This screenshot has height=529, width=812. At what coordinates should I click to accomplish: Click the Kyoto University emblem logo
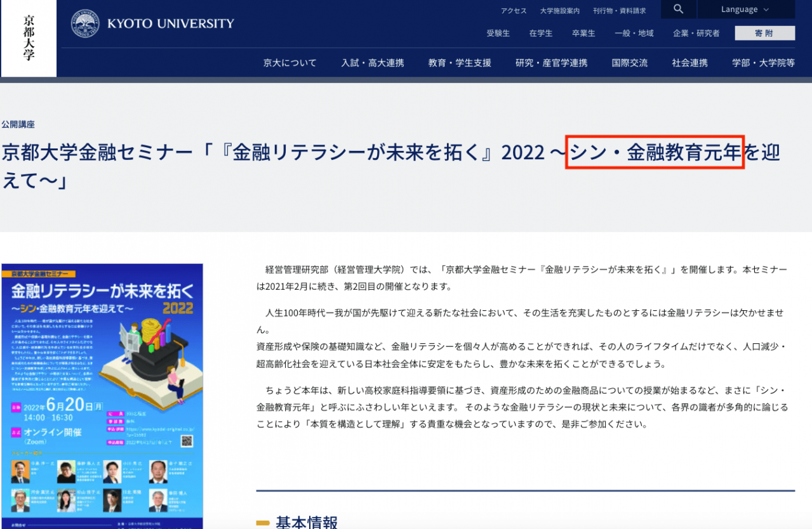point(85,23)
